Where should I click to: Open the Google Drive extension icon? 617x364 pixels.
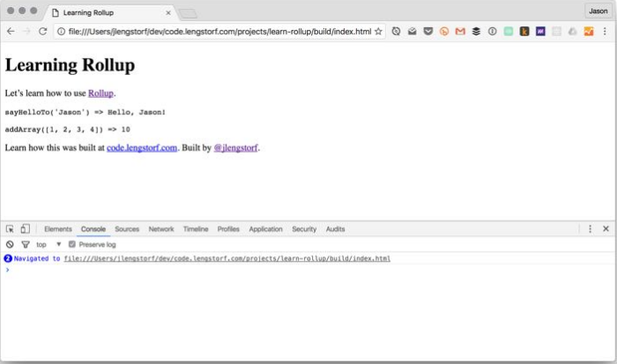pos(573,32)
